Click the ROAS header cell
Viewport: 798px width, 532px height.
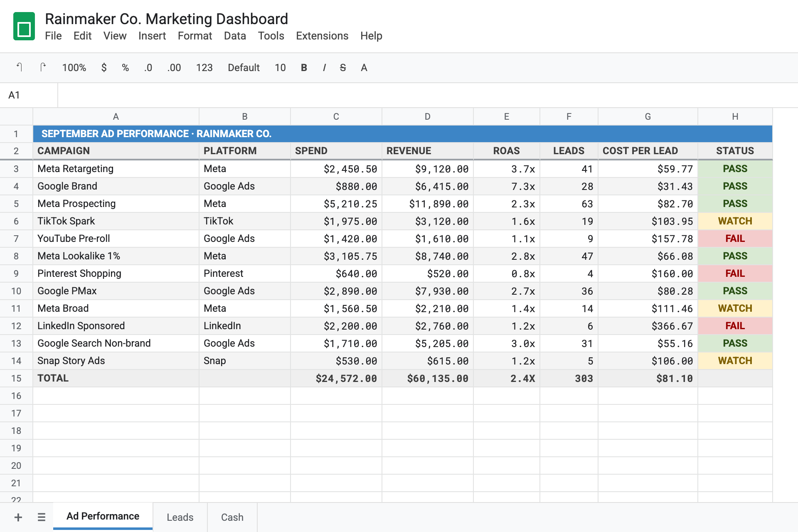[x=507, y=151]
